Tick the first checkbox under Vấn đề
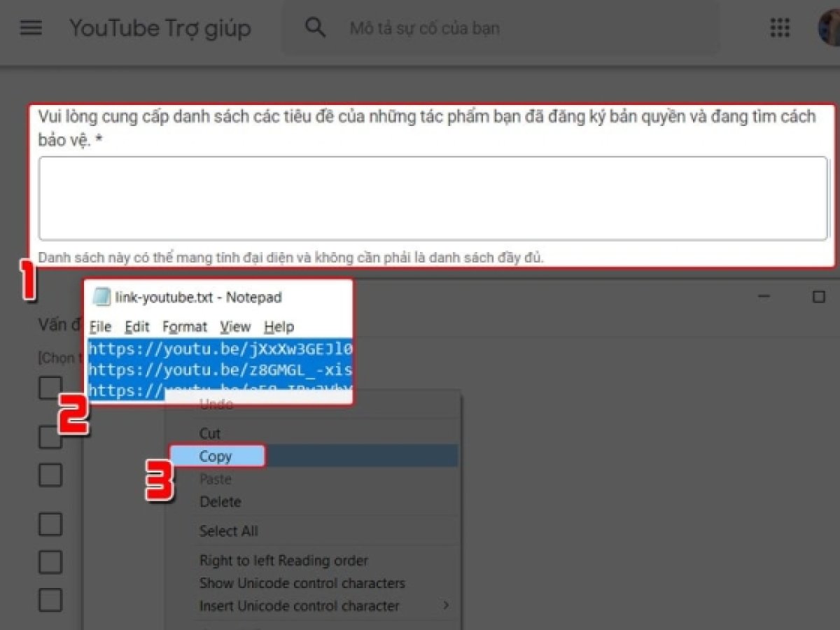This screenshot has width=840, height=630. [50, 387]
